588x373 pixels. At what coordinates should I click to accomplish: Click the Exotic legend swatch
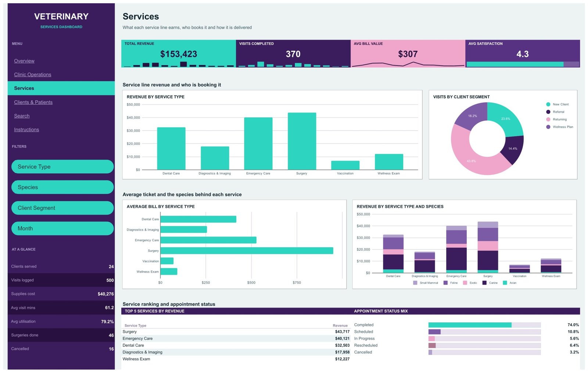(465, 283)
